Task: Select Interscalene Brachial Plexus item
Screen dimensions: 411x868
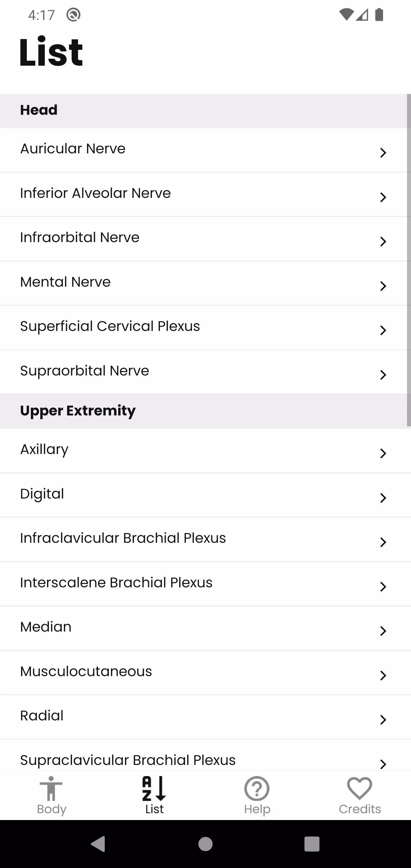Action: coord(205,584)
